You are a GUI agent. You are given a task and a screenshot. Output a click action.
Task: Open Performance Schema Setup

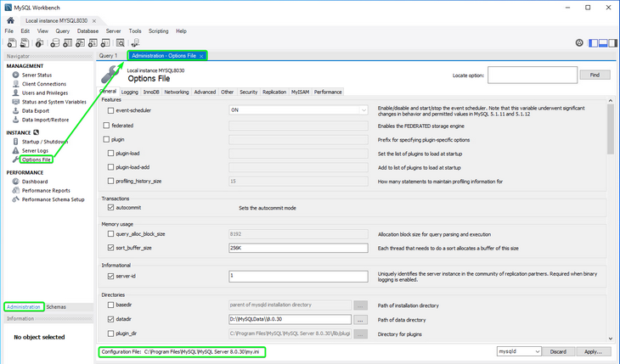(53, 199)
